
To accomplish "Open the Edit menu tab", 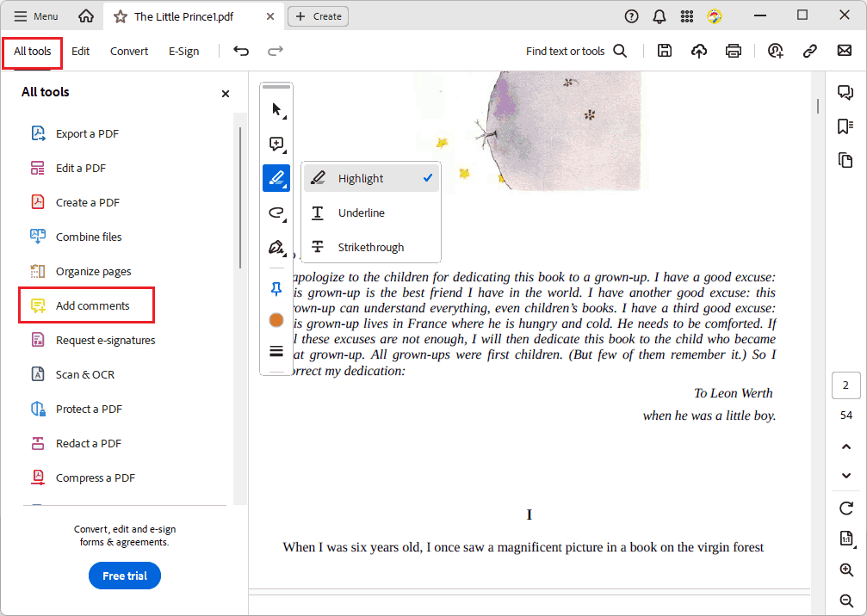I will tap(80, 51).
